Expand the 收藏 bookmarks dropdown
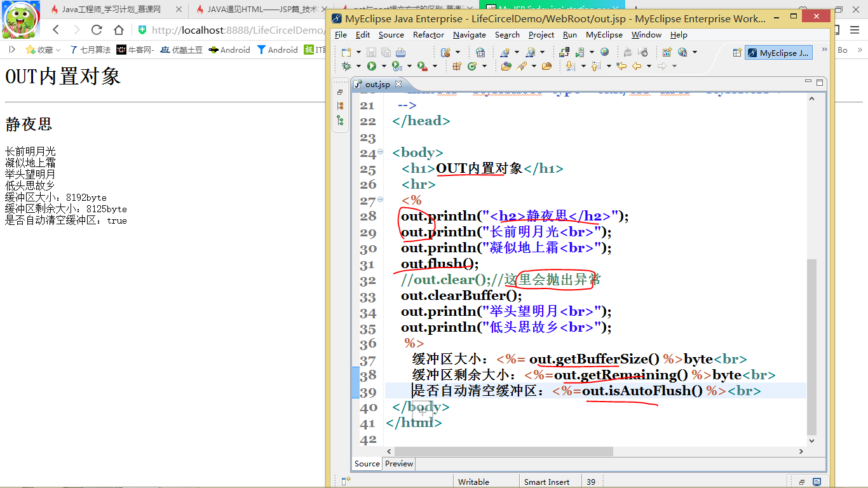 (58, 50)
